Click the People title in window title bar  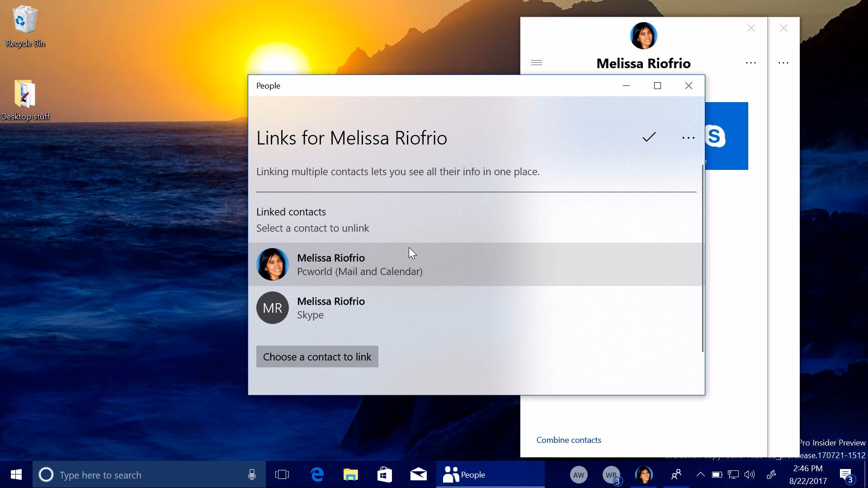point(268,86)
